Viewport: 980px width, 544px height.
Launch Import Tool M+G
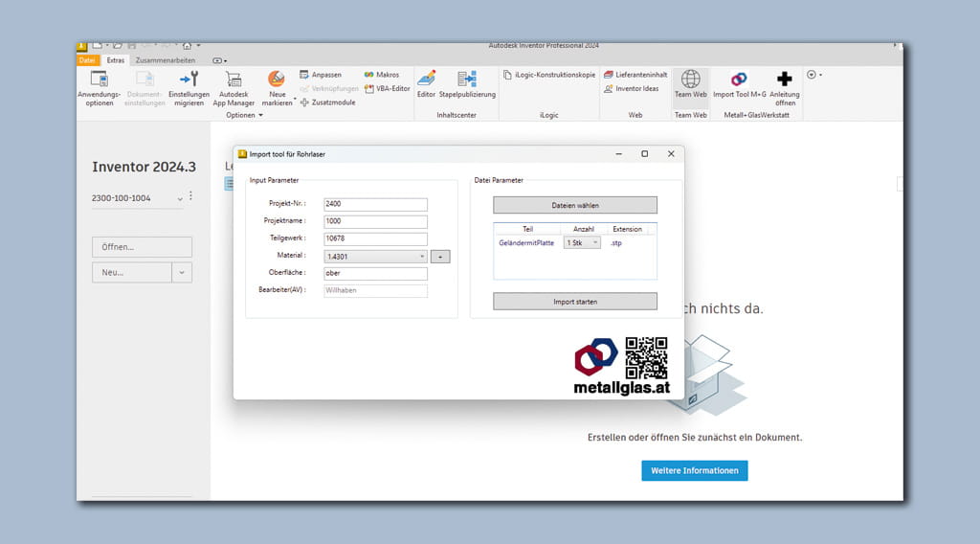[739, 80]
